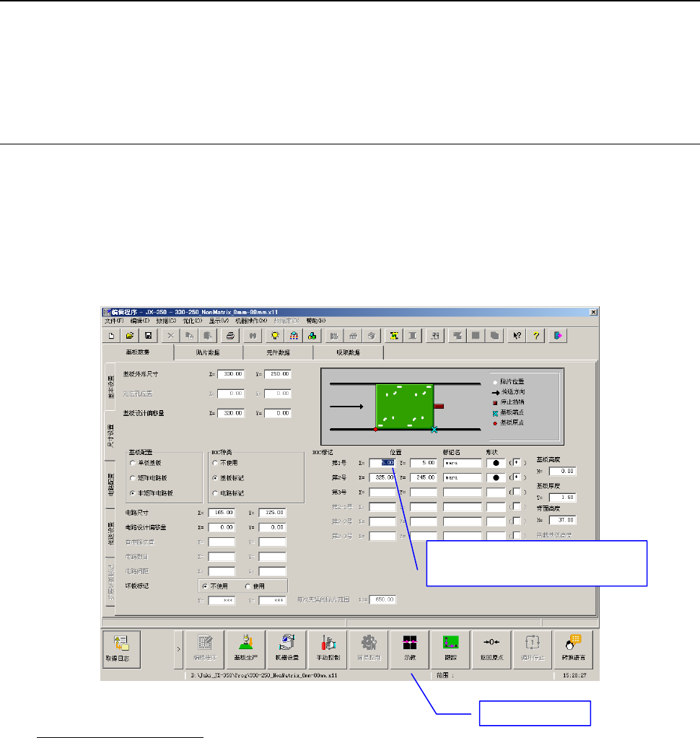
Task: Select the 电路配置 vertical side tab
Action: [x=110, y=485]
